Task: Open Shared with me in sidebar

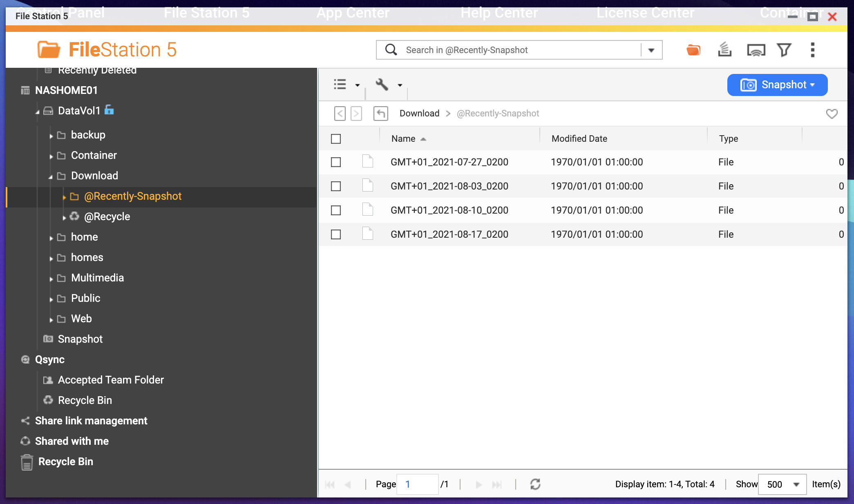Action: coord(72,441)
